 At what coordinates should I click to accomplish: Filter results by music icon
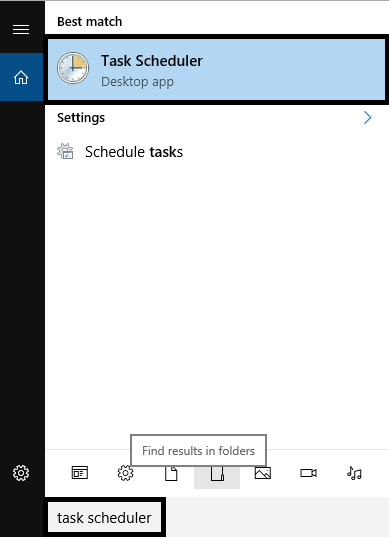pyautogui.click(x=354, y=473)
